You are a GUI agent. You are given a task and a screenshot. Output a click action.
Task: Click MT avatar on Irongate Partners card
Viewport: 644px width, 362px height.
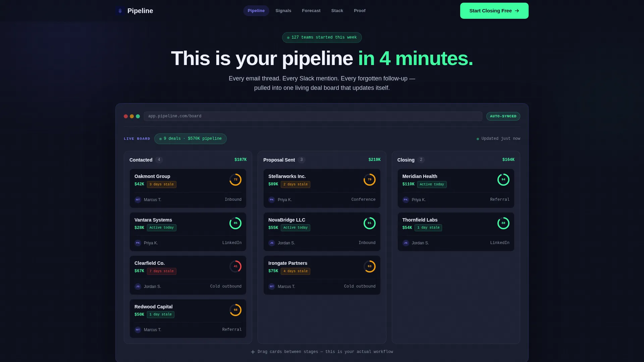click(x=272, y=287)
